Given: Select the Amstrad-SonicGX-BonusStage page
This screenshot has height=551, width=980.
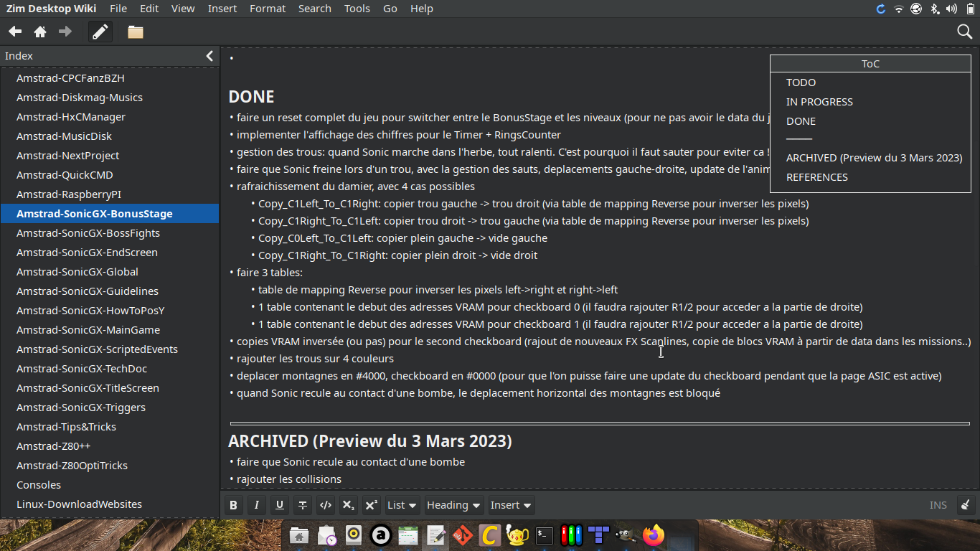Looking at the screenshot, I should click(x=110, y=214).
